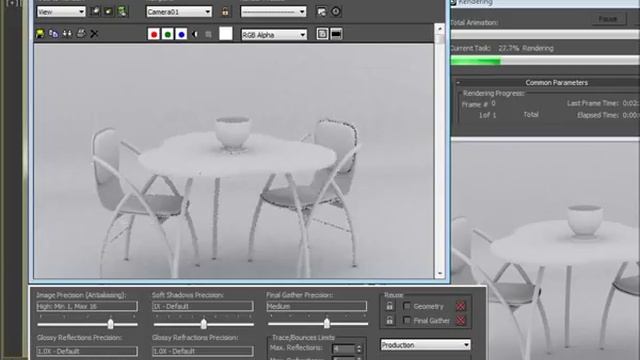Click Pause in the Rendering dialog
The height and width of the screenshot is (360, 640).
coord(608,19)
